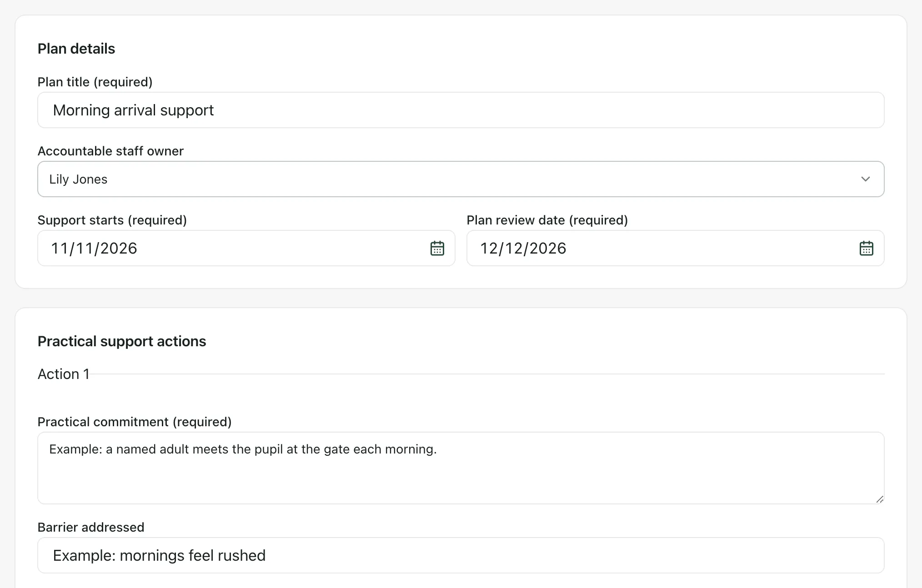Viewport: 922px width, 588px height.
Task: Open calendar picker for Plan review date
Action: tap(866, 248)
